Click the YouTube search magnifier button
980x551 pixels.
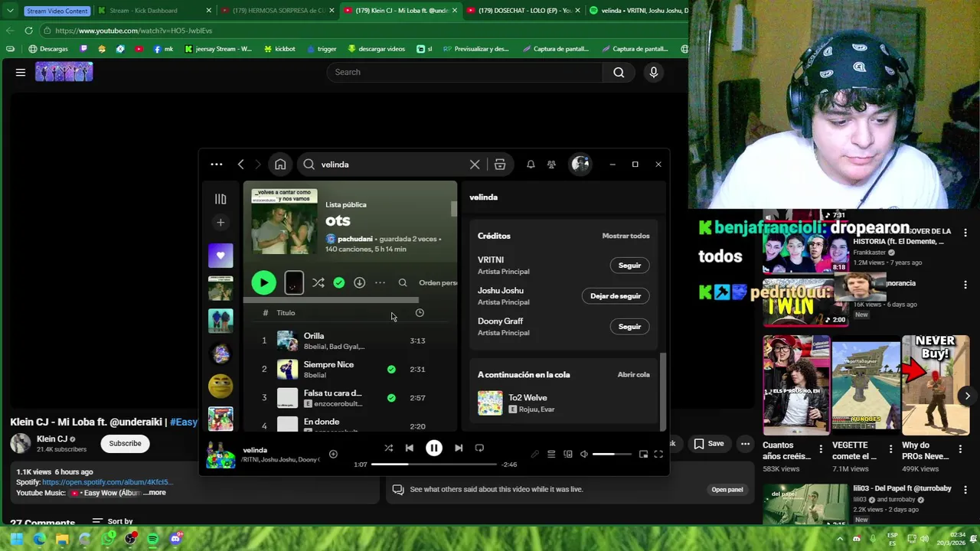[x=619, y=72]
